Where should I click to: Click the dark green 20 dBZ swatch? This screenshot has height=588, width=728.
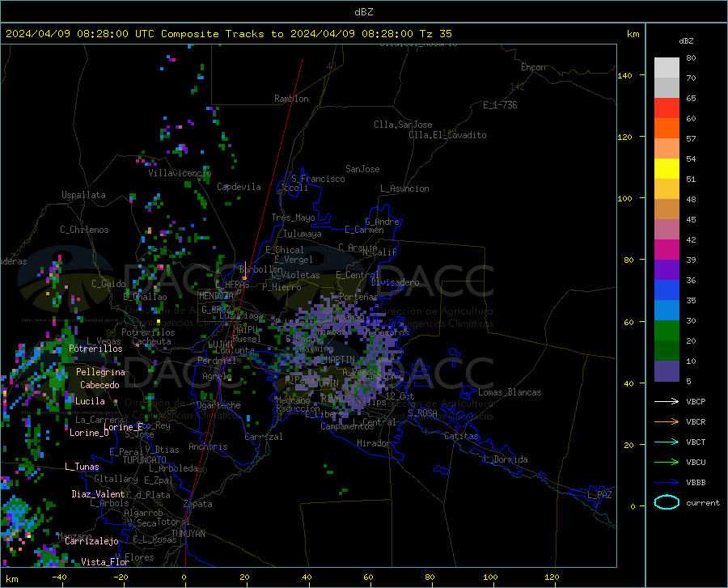point(667,351)
